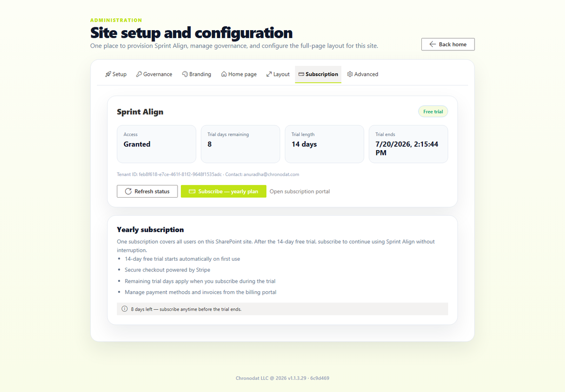Click the card icon beside Subscription tab
The width and height of the screenshot is (565, 392).
[x=301, y=74]
